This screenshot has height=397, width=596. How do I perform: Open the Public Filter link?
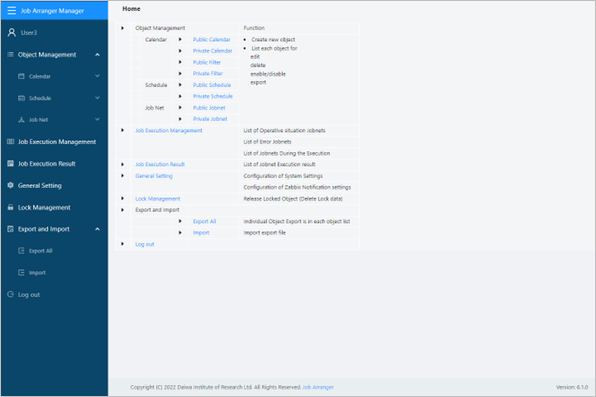point(207,62)
